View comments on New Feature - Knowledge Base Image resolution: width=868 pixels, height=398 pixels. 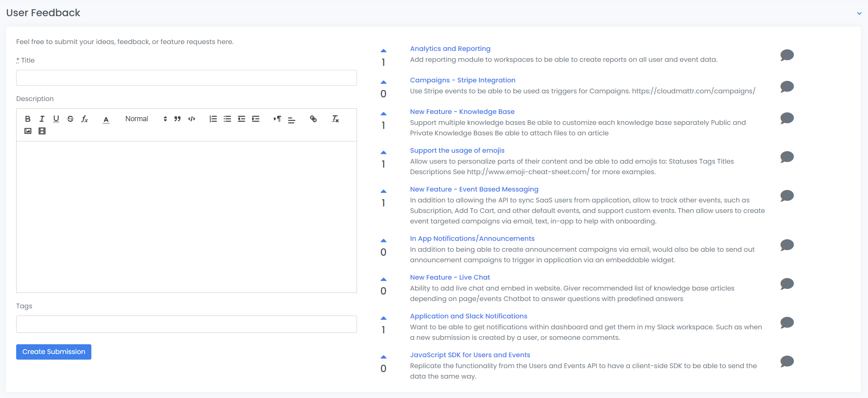(x=787, y=118)
